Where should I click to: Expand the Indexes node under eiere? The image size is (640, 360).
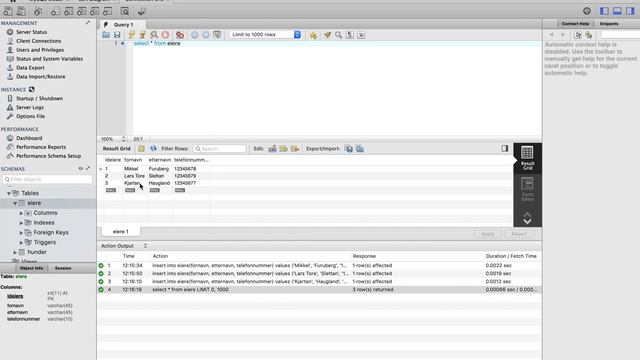[x=21, y=223]
